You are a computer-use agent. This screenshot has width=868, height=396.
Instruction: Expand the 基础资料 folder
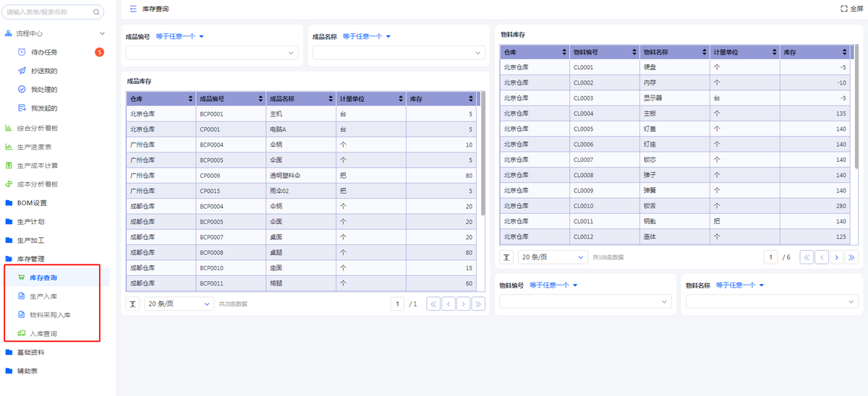[30, 353]
